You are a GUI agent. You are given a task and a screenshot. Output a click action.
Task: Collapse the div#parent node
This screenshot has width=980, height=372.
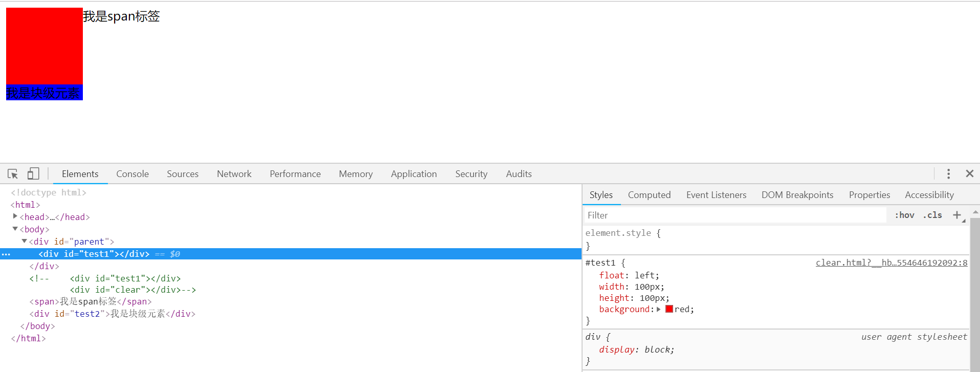pyautogui.click(x=25, y=241)
